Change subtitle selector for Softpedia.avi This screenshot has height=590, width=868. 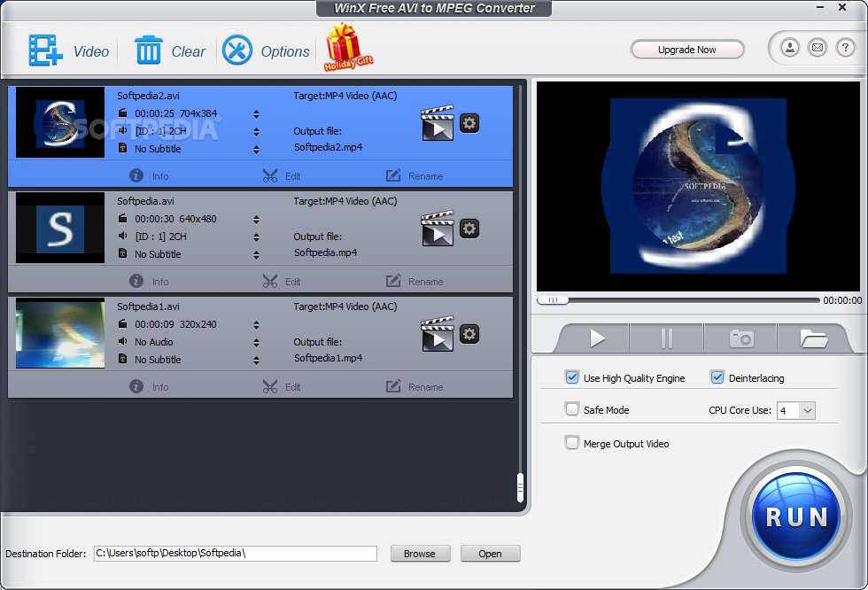pyautogui.click(x=256, y=254)
